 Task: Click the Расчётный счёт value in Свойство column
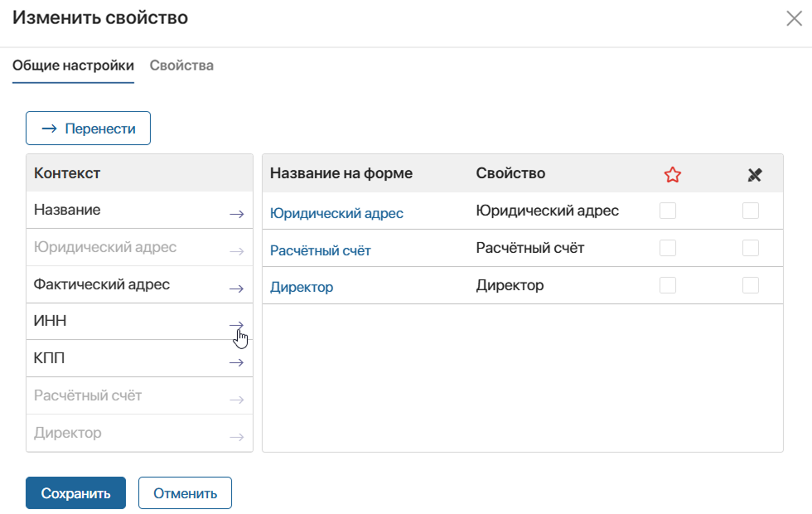point(529,248)
